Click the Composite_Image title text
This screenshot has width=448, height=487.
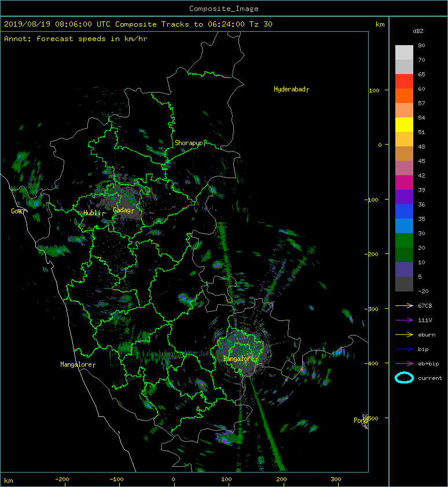tap(224, 9)
